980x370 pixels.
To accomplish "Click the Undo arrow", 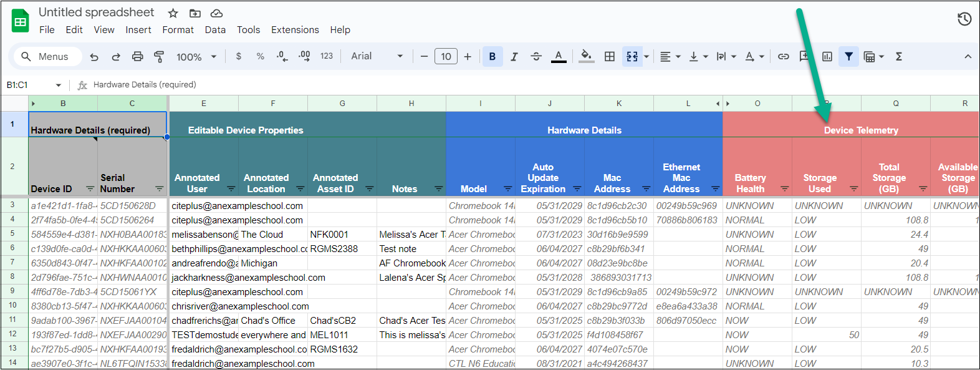I will 94,57.
